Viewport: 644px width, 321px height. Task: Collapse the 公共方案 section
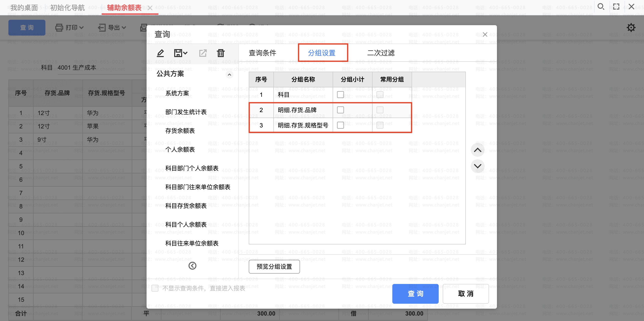pos(229,75)
